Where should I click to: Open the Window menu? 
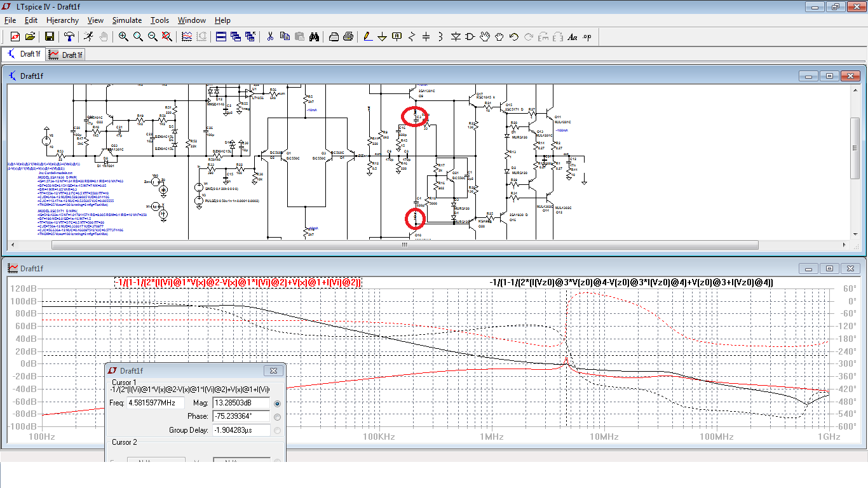[192, 20]
